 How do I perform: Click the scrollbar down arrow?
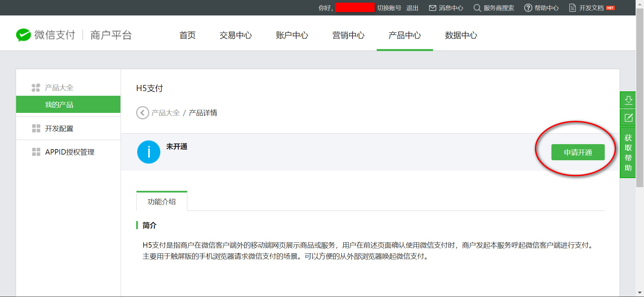point(640,293)
